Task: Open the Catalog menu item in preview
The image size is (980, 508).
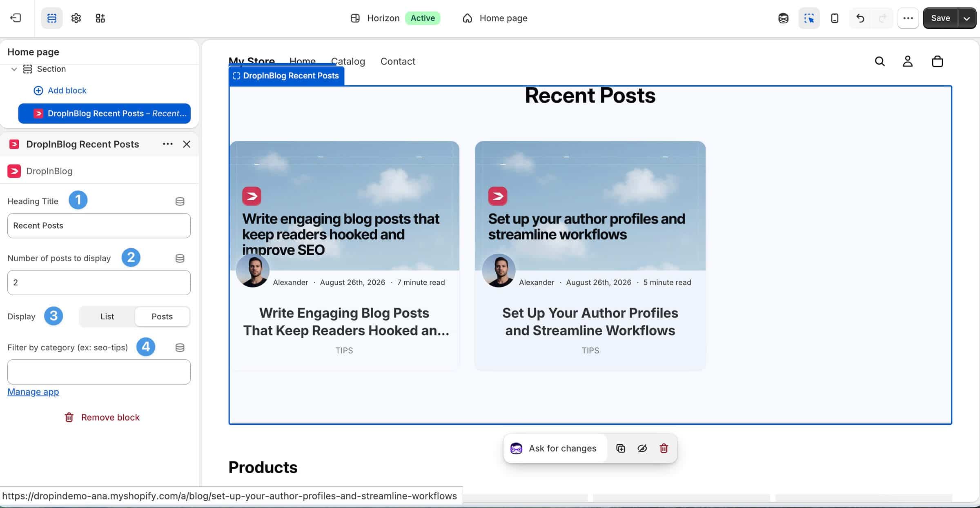Action: pos(348,61)
